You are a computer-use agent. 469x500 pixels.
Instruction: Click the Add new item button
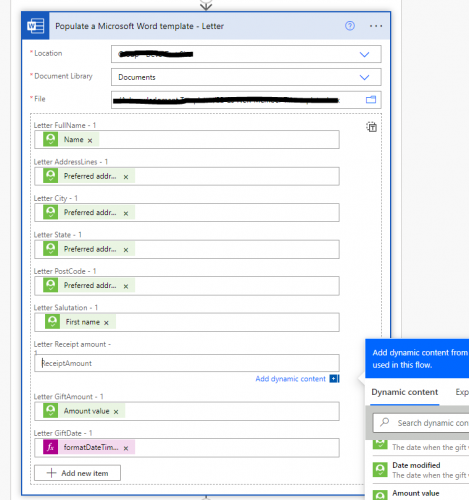point(77,473)
